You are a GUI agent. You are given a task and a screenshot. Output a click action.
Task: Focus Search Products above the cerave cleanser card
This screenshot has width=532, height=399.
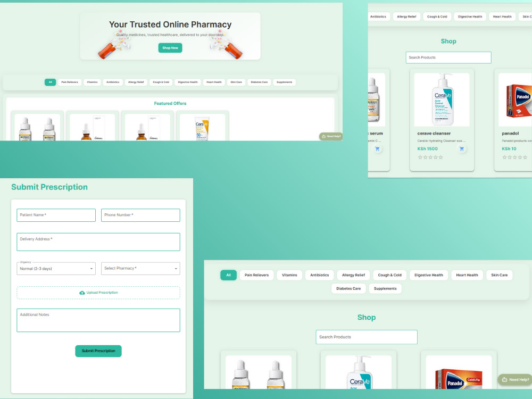(448, 57)
